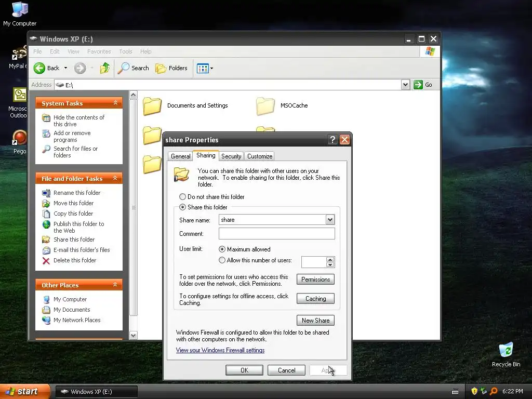The height and width of the screenshot is (399, 532).
Task: Select the MSOCache folder icon
Action: click(265, 106)
